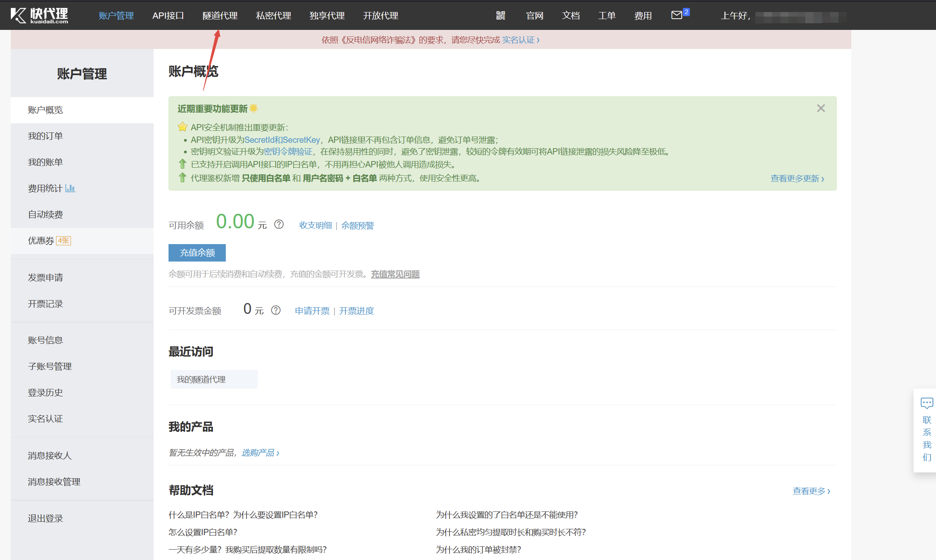Open 收支明细 link
The image size is (936, 560).
315,225
